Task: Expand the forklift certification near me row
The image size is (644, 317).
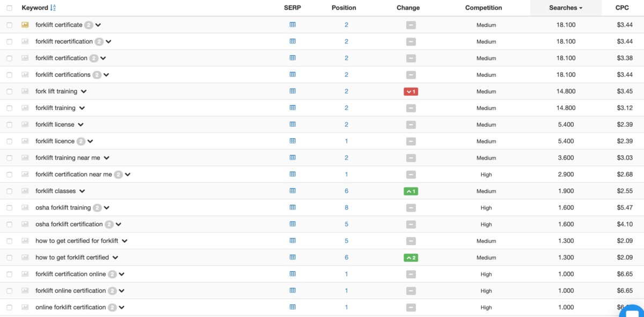Action: coord(128,175)
